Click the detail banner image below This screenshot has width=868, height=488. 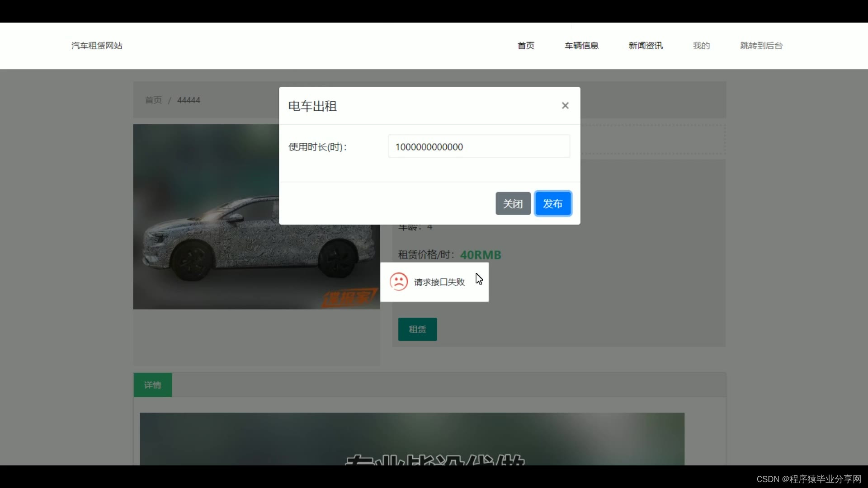pyautogui.click(x=411, y=438)
